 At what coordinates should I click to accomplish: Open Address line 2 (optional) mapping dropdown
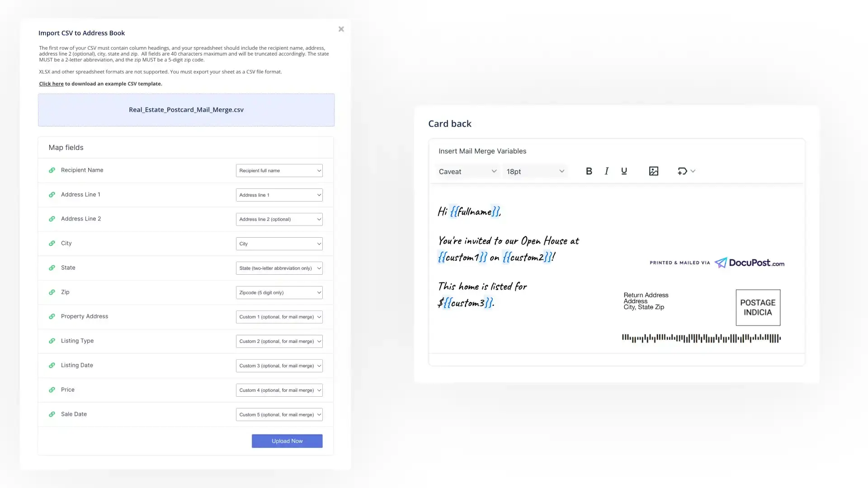click(279, 219)
